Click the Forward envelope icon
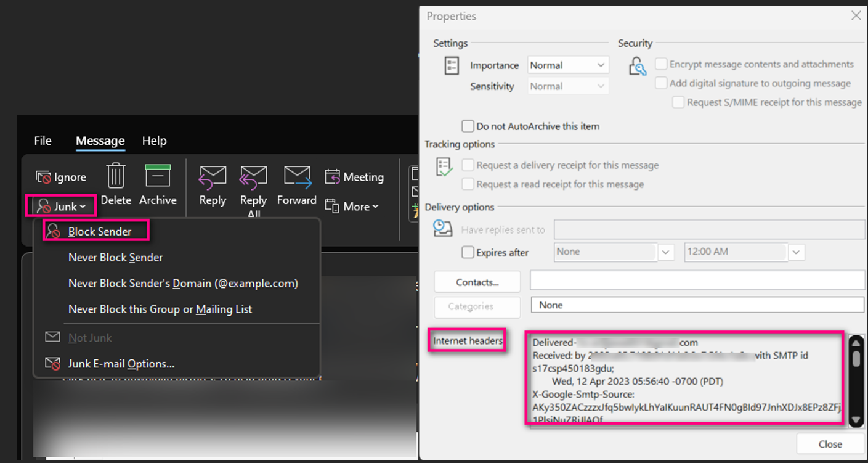 click(x=297, y=177)
